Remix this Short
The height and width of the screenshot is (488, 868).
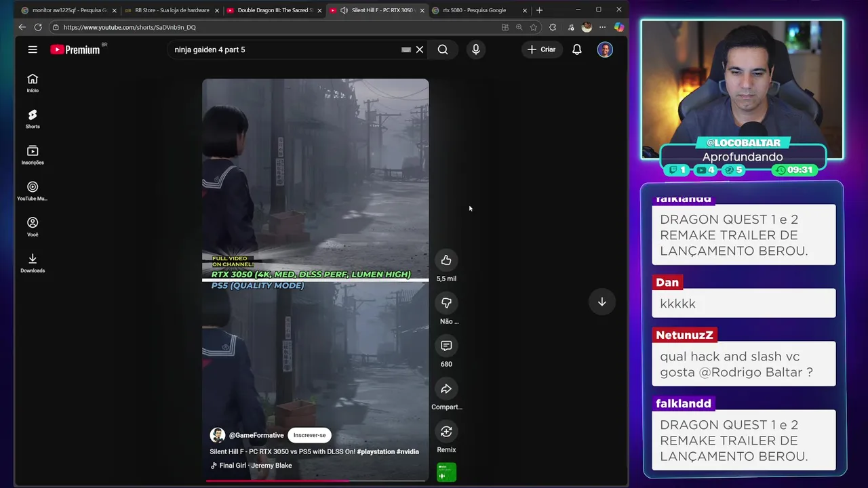pyautogui.click(x=446, y=432)
